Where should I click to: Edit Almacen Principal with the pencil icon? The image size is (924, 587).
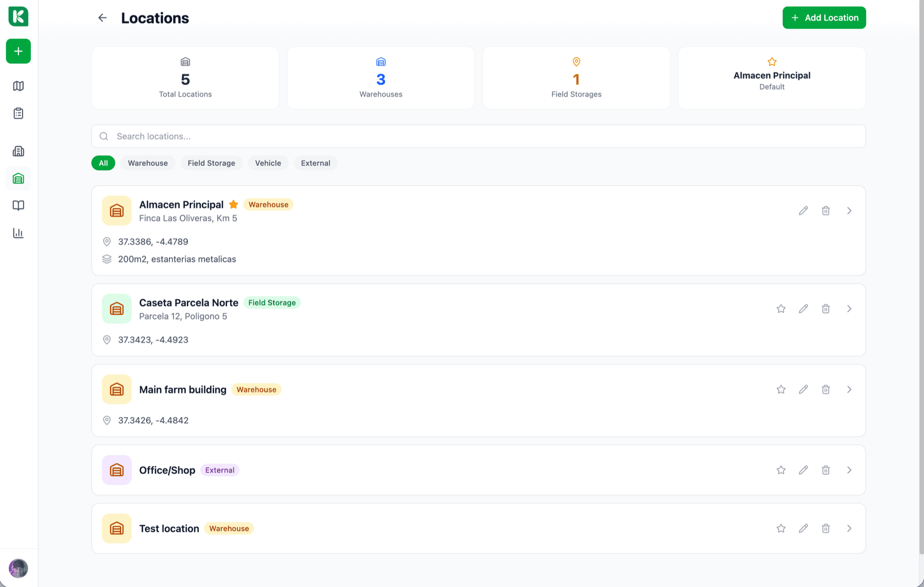point(803,211)
